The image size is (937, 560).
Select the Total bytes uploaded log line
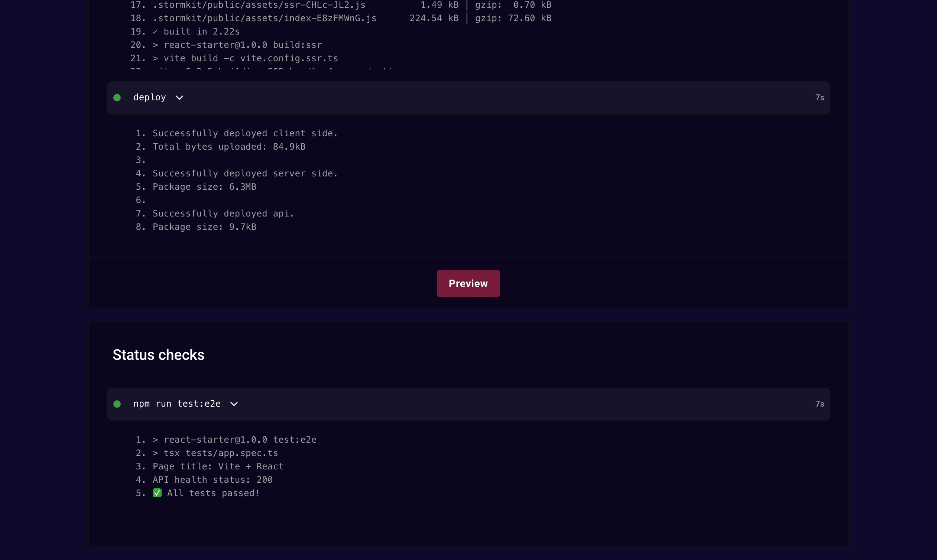click(229, 146)
